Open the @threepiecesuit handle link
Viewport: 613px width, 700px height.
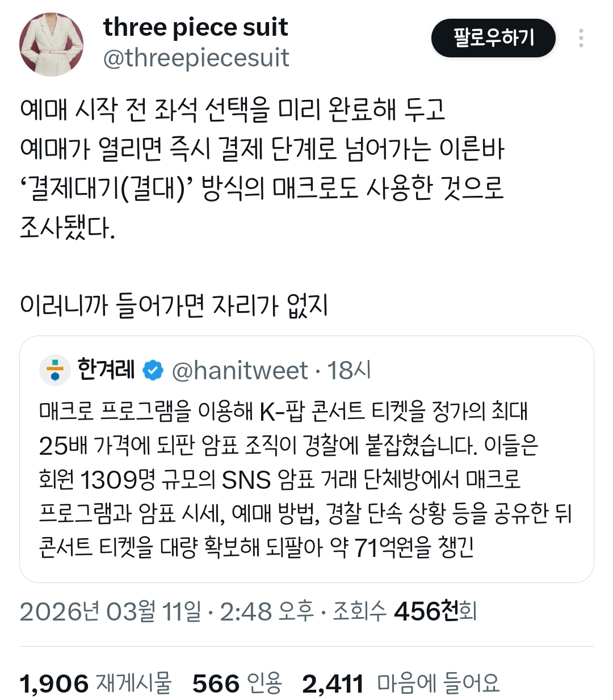click(x=196, y=58)
